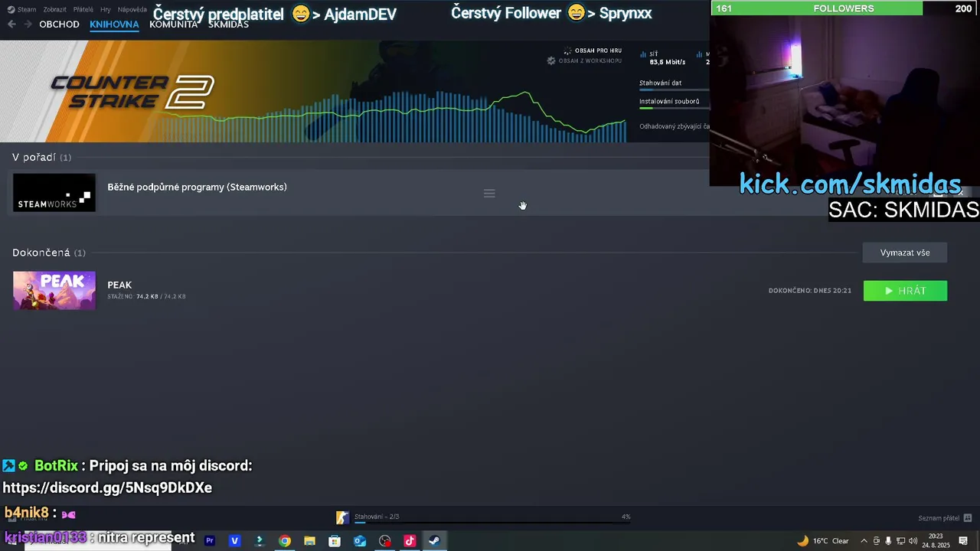This screenshot has width=980, height=551.
Task: Click the 83,6 Mbit/s network speed value
Action: click(667, 62)
